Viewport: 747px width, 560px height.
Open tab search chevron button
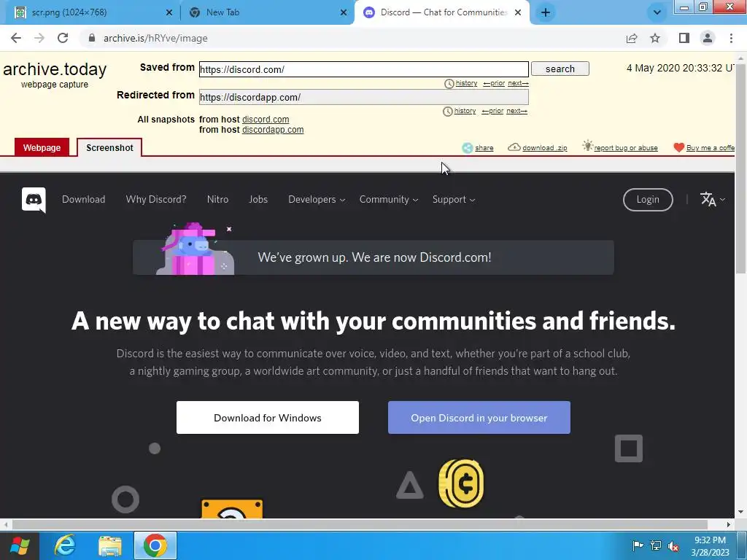(x=657, y=12)
